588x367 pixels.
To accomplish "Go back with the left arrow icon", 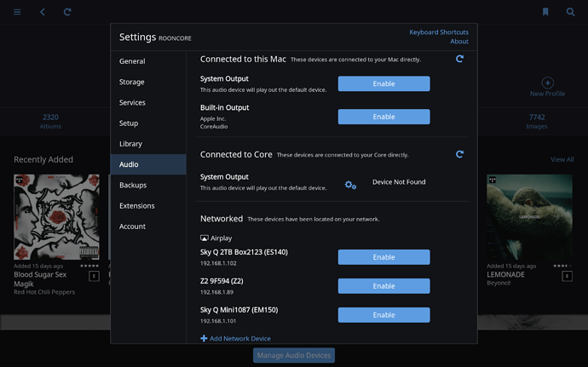I will [43, 12].
